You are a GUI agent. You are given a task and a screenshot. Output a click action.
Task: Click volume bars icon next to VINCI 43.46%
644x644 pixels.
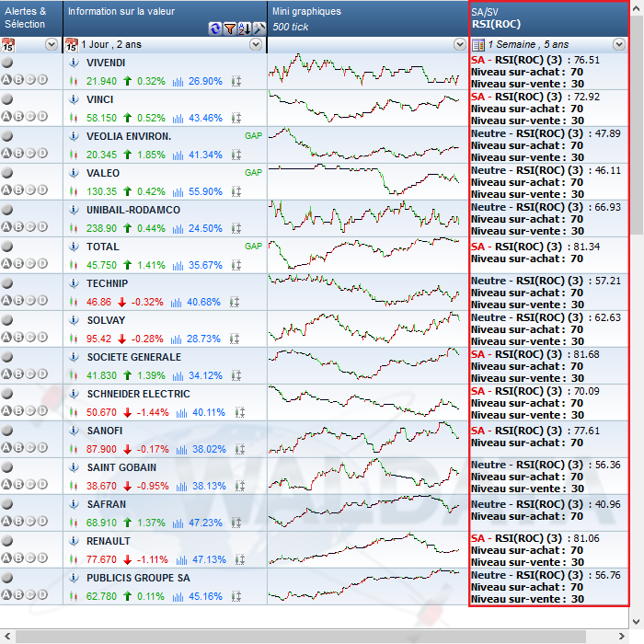[178, 119]
